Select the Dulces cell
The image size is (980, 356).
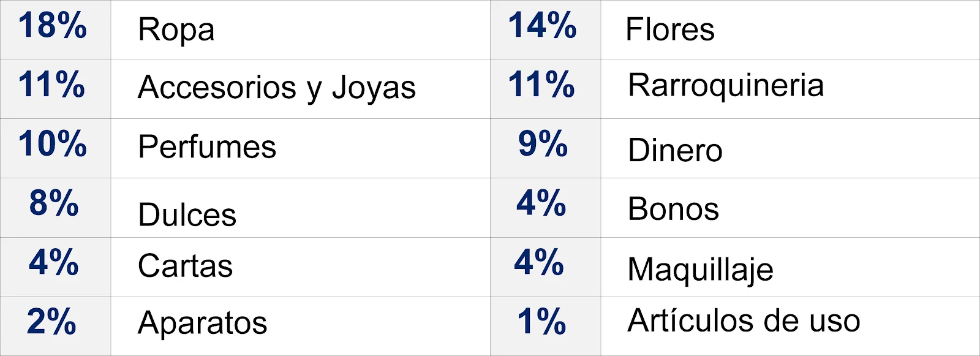point(300,208)
